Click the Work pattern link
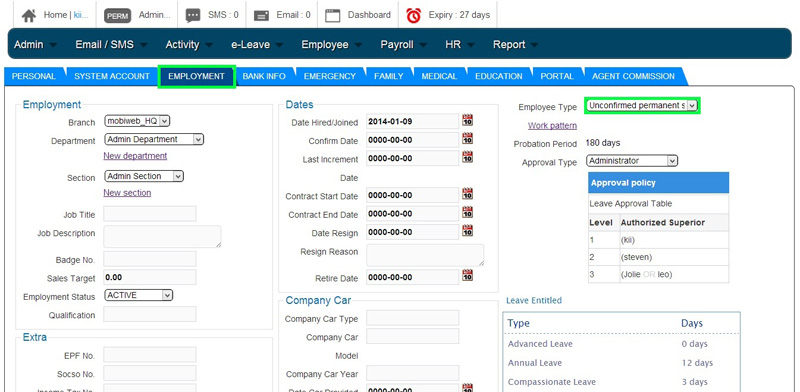This screenshot has height=392, width=800. (553, 126)
